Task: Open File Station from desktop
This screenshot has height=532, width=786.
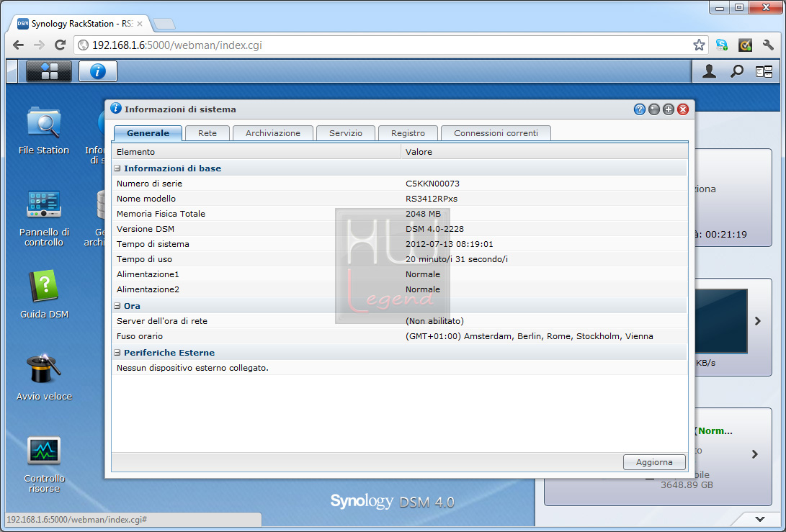Action: 44,130
